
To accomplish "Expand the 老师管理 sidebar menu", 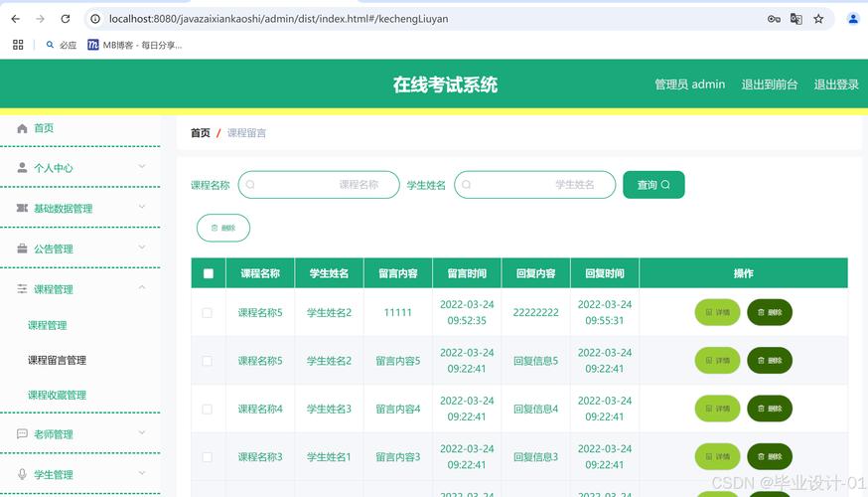I will tap(79, 434).
